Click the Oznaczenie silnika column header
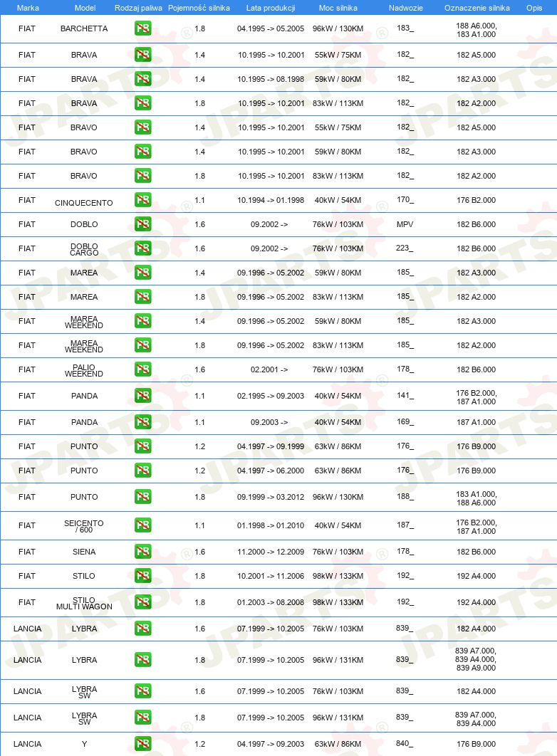 [x=477, y=8]
